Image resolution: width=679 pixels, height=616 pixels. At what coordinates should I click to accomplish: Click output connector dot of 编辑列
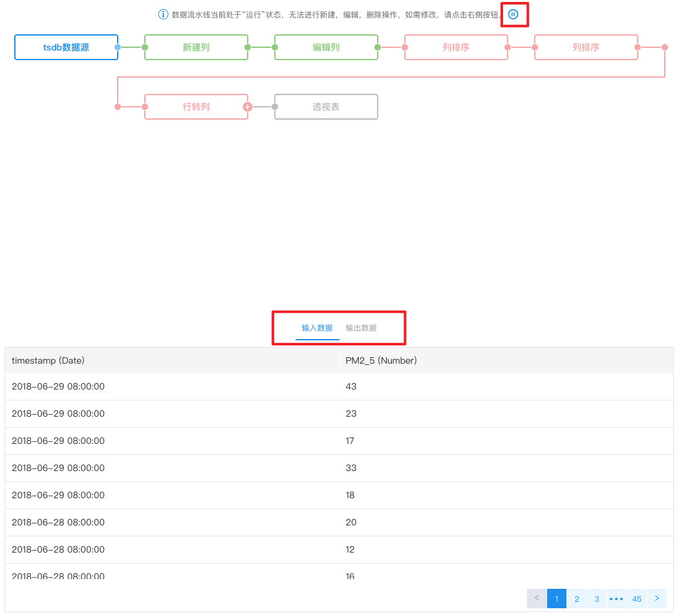378,47
